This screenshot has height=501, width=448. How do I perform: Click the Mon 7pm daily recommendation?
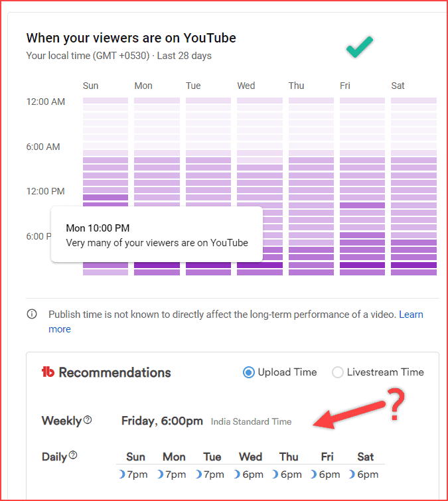click(172, 474)
